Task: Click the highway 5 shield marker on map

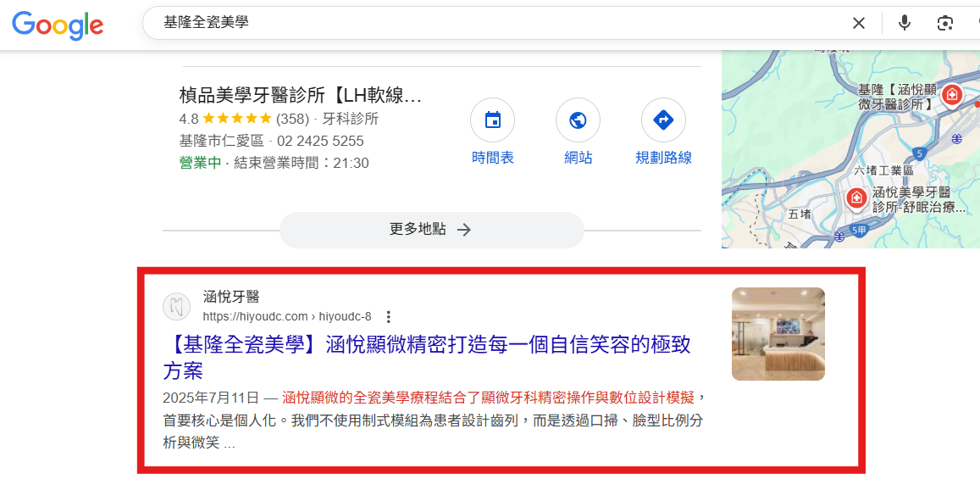Action: (919, 153)
